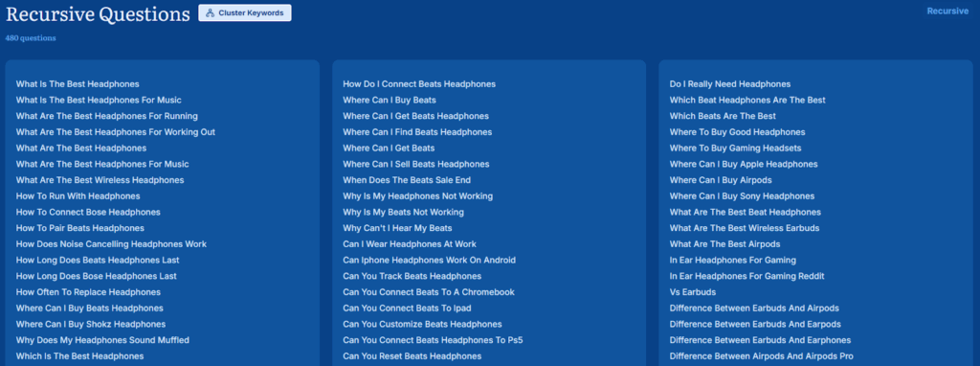Select 'Difference Between Earbuds And Earpods'
The image size is (980, 366).
point(755,324)
